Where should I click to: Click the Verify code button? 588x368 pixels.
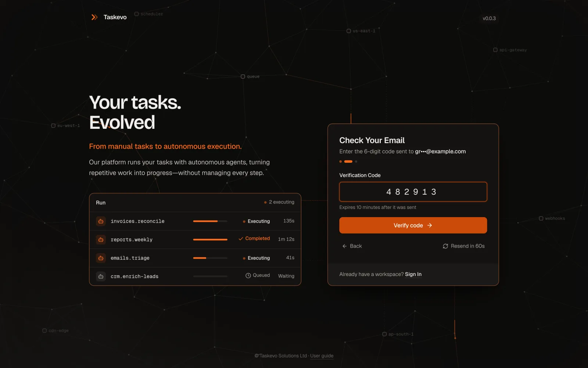(413, 225)
